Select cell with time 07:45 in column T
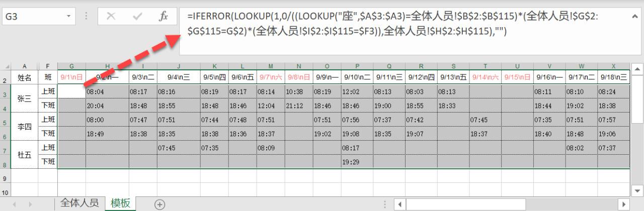This screenshot has height=211, width=644. pos(485,120)
